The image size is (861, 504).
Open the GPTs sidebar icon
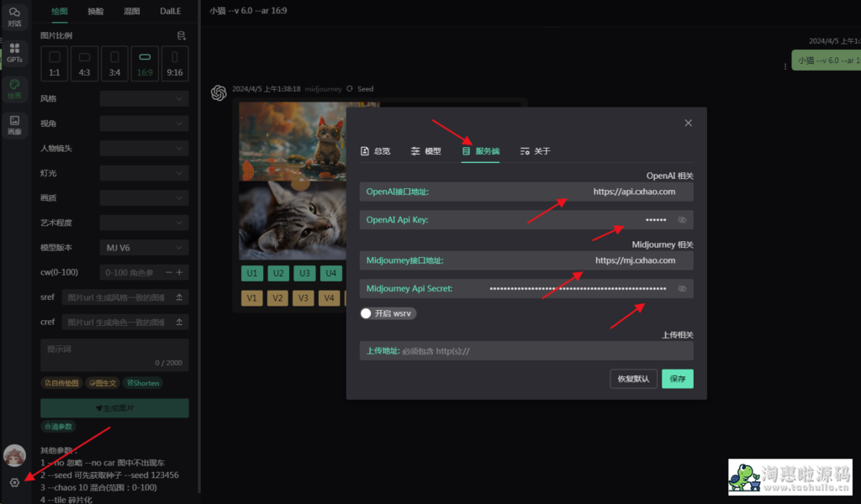(x=14, y=53)
